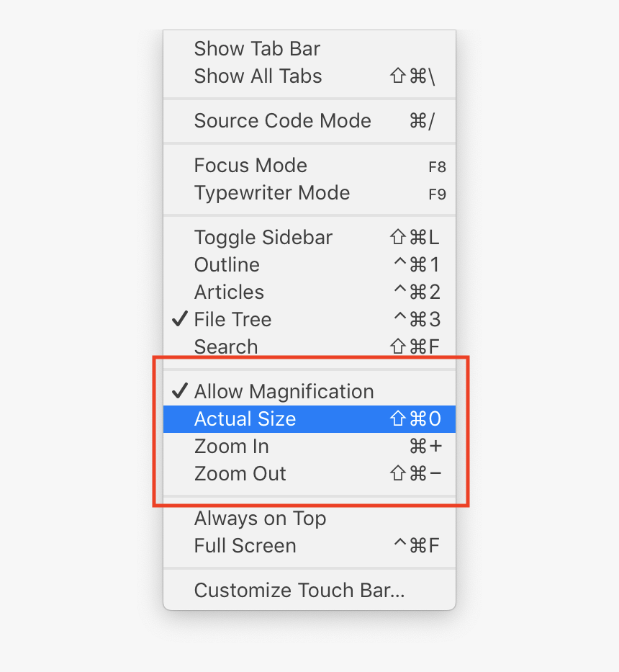Enable Typewriter Mode

271,193
